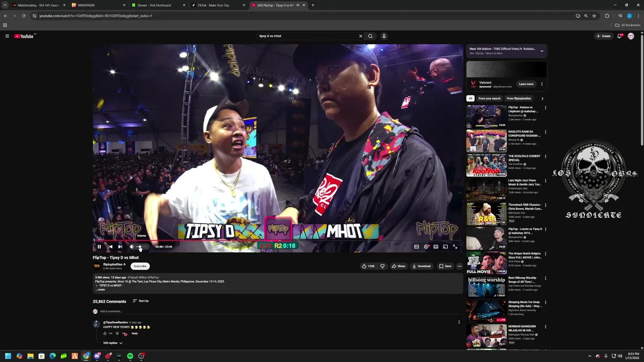Viewport: 644px width, 362px height.
Task: Like the HAPPY NEW YEAR comment
Action: coord(105,333)
